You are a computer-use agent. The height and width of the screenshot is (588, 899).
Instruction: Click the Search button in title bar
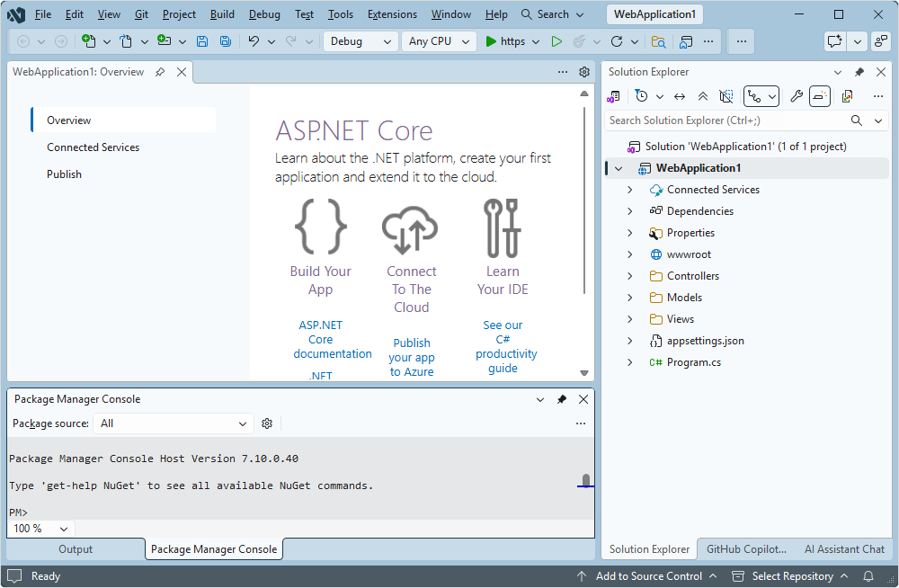click(552, 14)
